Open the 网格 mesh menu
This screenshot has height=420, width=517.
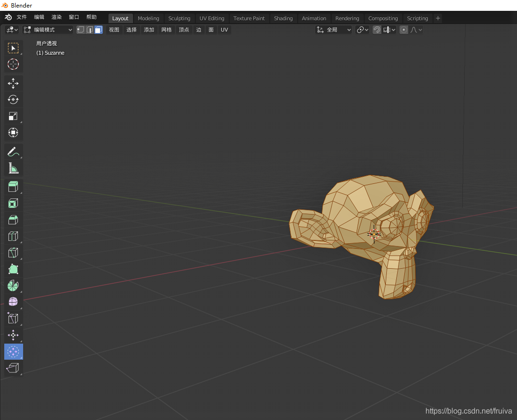167,30
